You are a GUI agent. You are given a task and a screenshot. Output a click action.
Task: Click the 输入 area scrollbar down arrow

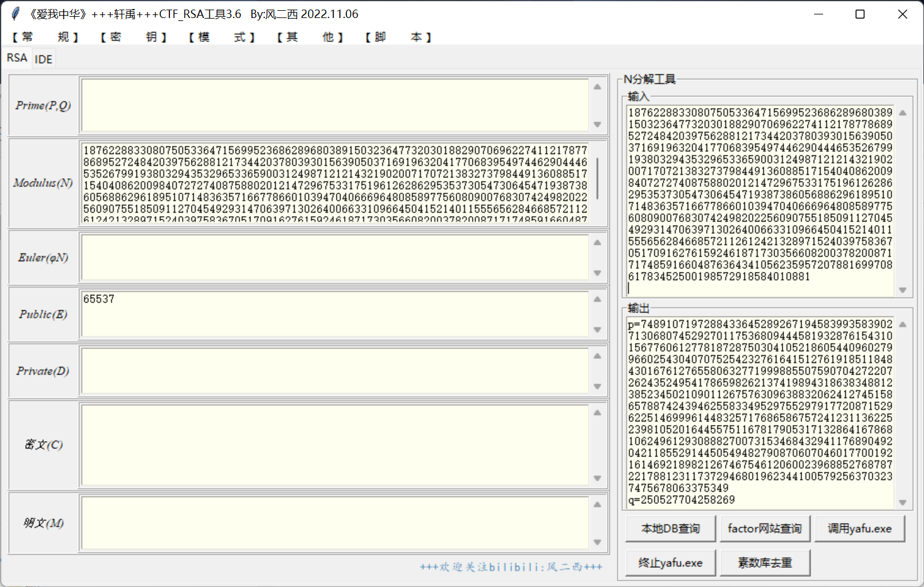tap(902, 290)
